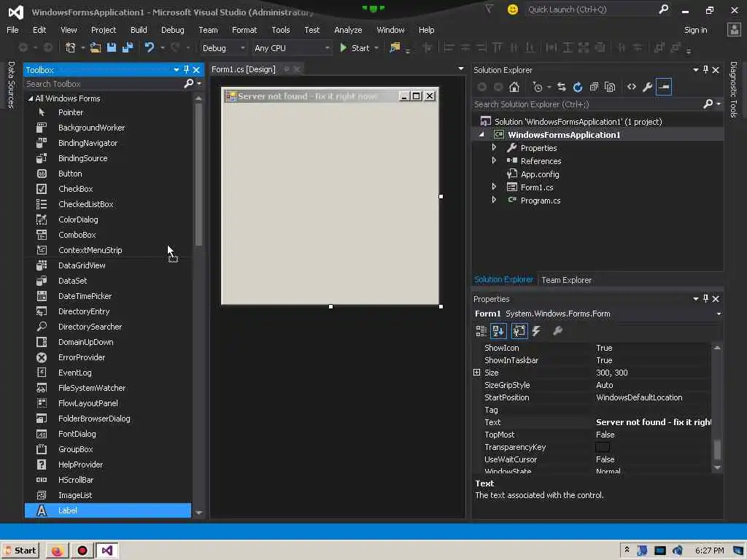Open the Format menu
Screen dimensions: 747x560
pos(244,30)
